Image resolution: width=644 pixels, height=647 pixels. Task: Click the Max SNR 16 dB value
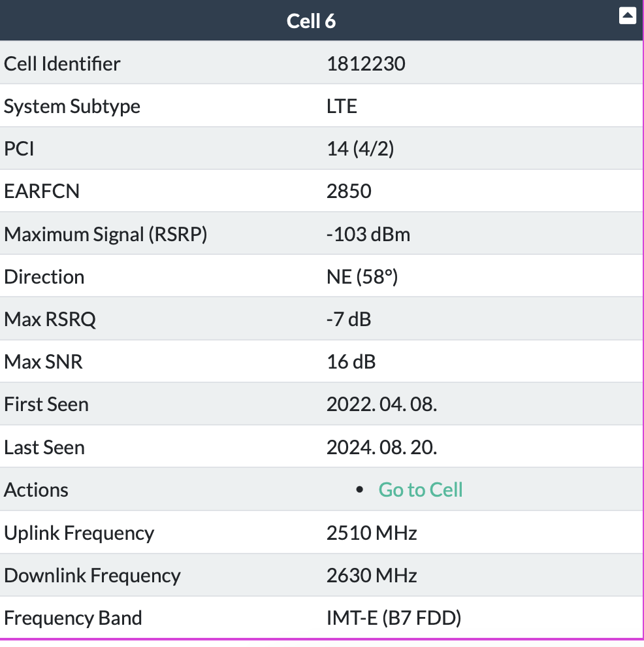(x=351, y=362)
